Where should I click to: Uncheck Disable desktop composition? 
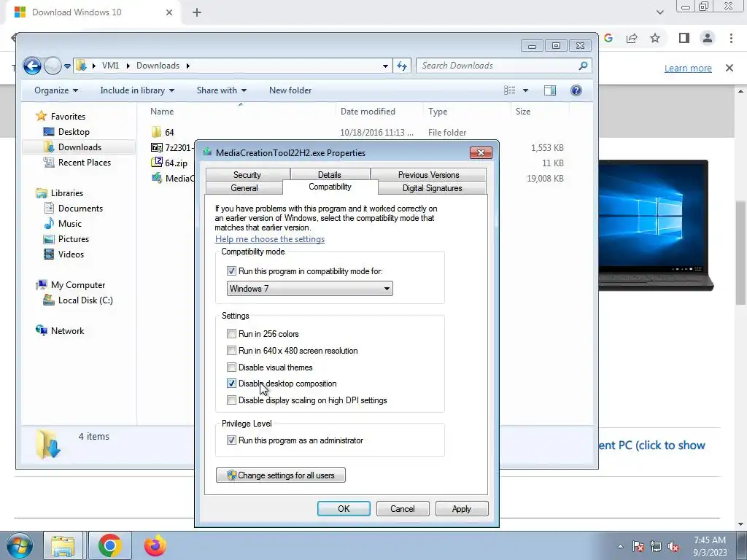231,384
